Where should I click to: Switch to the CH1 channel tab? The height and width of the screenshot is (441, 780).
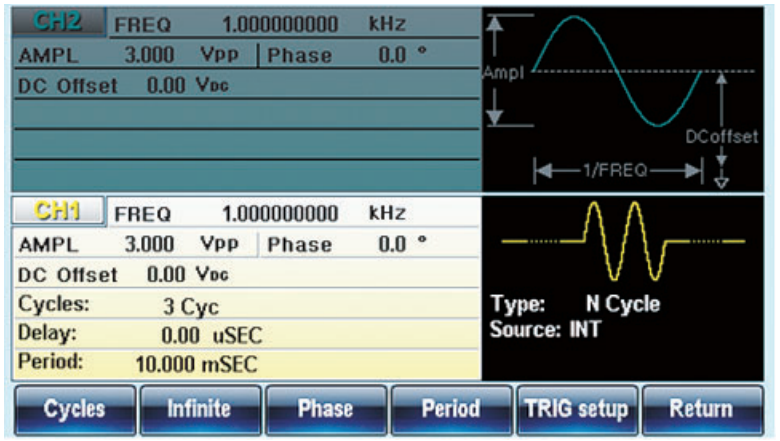tap(59, 211)
